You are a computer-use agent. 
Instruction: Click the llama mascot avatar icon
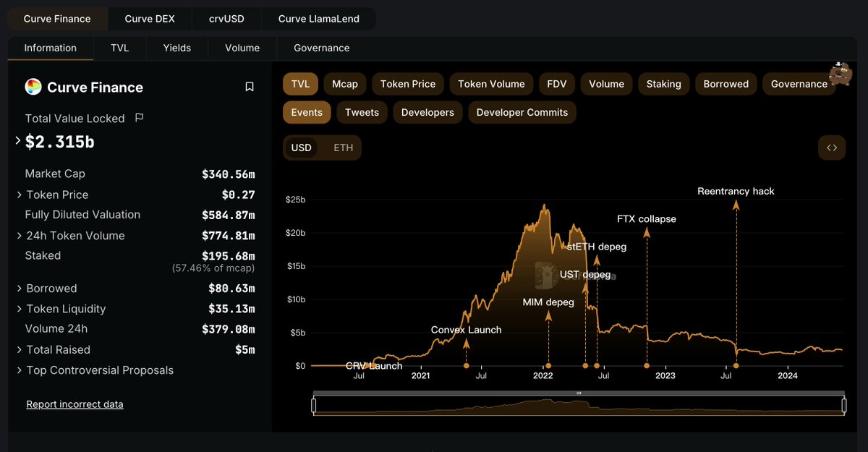pyautogui.click(x=839, y=73)
